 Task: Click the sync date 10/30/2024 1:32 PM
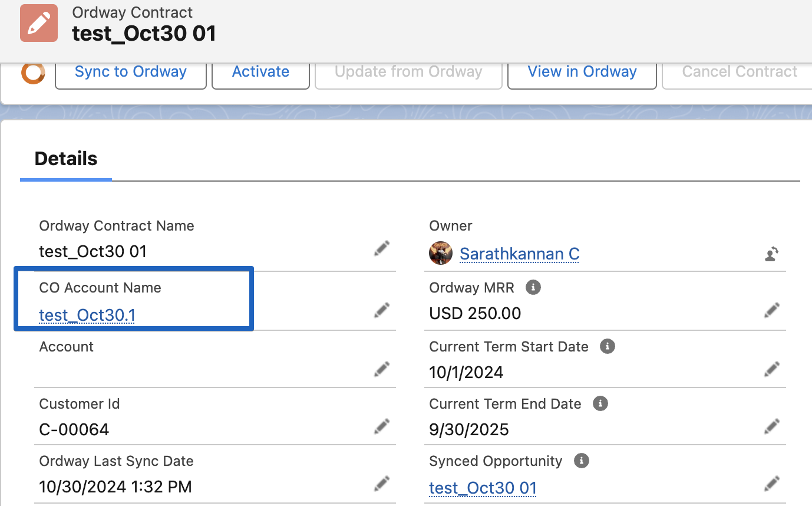[115, 487]
